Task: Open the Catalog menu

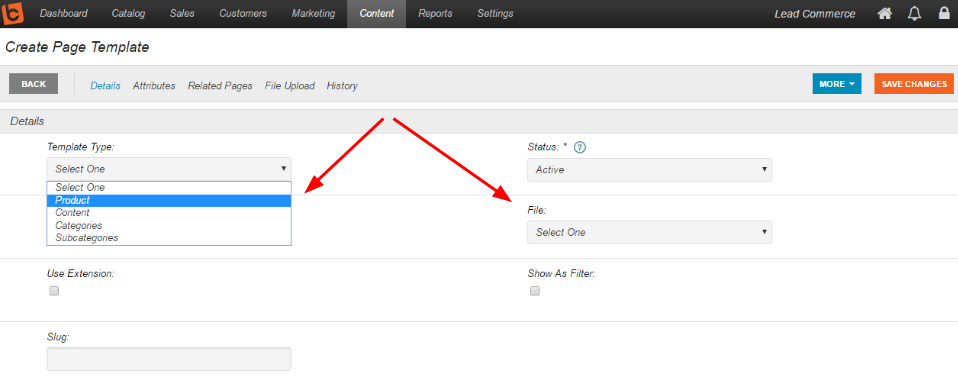Action: pyautogui.click(x=128, y=13)
